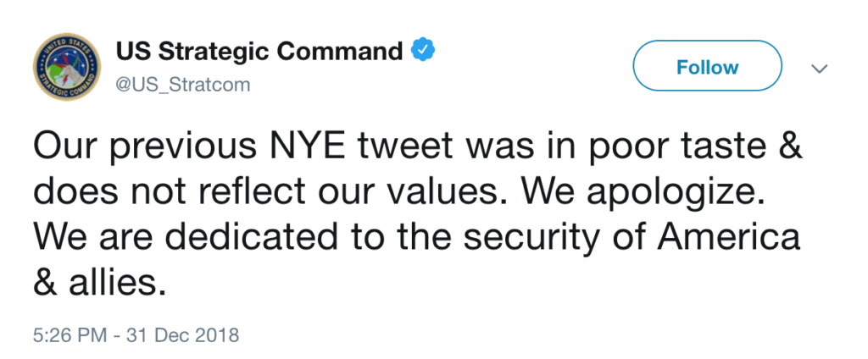This screenshot has width=868, height=359.
Task: Click the blue verified checkmark badge
Action: 423,52
